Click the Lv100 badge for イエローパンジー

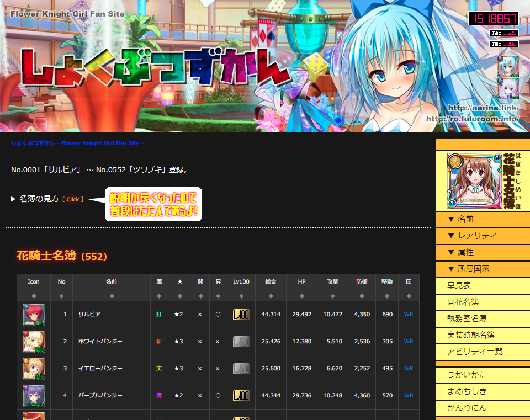(x=241, y=369)
